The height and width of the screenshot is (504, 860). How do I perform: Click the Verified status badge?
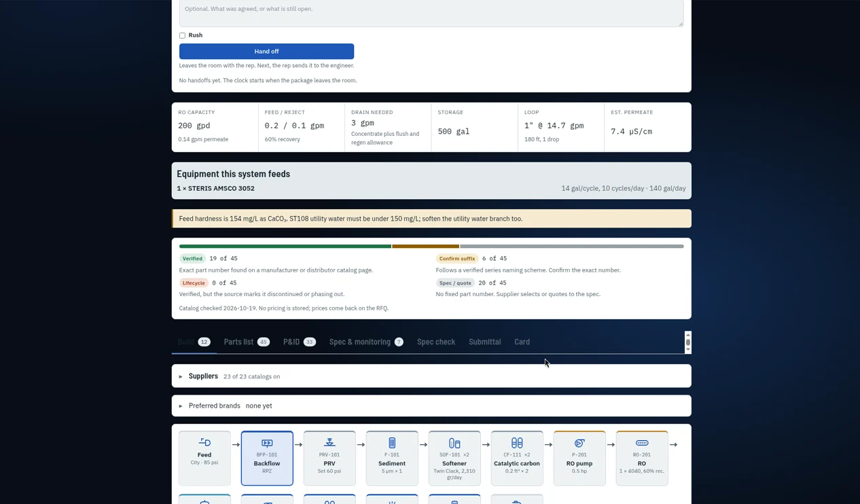click(x=192, y=259)
